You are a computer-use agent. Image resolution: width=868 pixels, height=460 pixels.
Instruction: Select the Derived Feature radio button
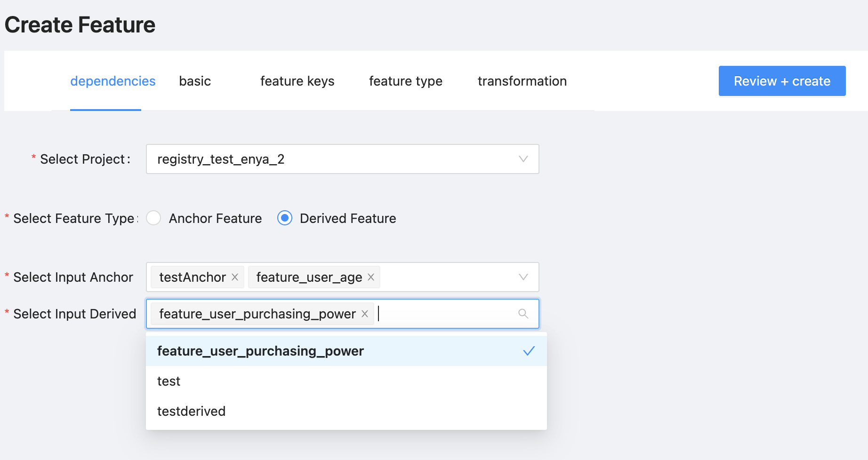coord(285,218)
